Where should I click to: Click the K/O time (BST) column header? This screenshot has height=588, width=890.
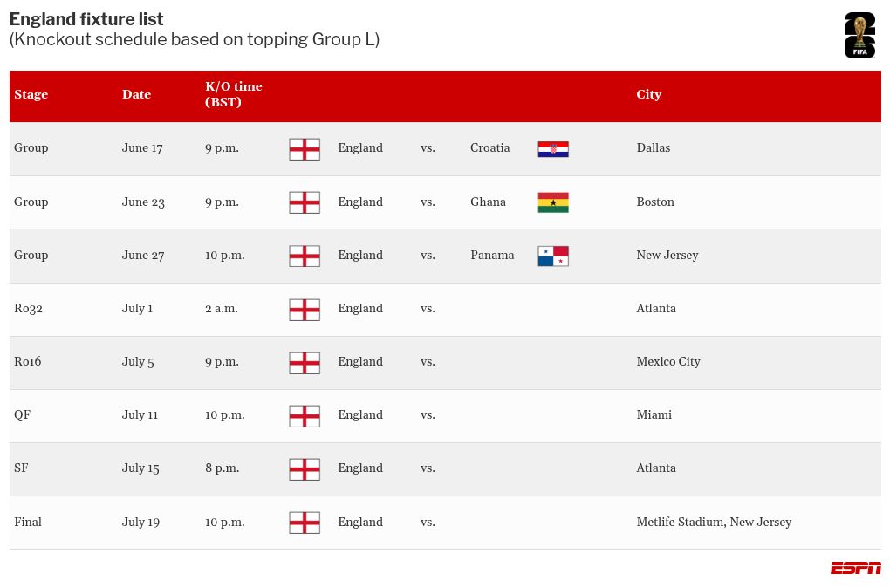(x=233, y=94)
